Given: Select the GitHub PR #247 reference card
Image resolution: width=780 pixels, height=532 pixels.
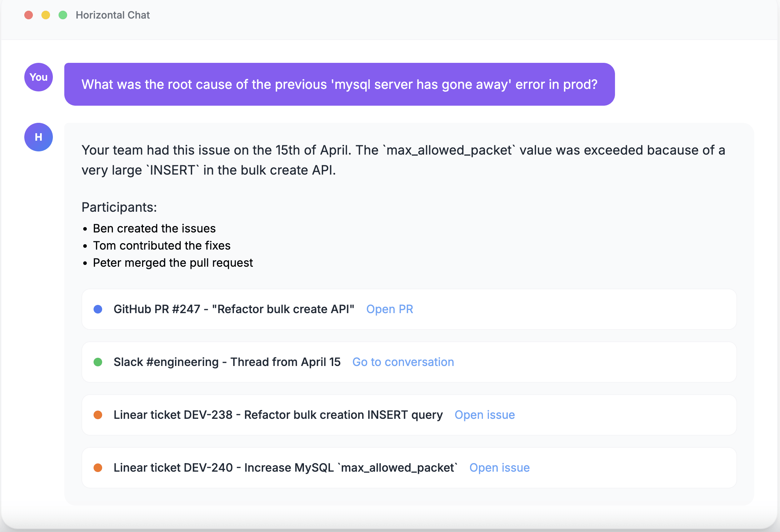Looking at the screenshot, I should [x=571, y=309].
